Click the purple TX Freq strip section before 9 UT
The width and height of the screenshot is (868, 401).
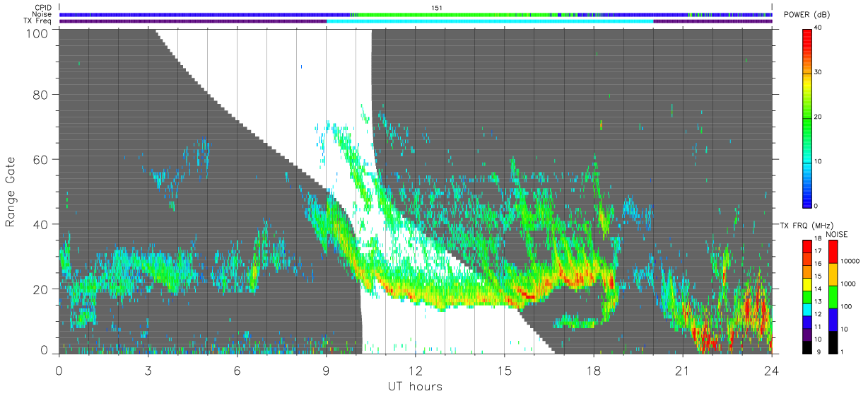pyautogui.click(x=192, y=21)
